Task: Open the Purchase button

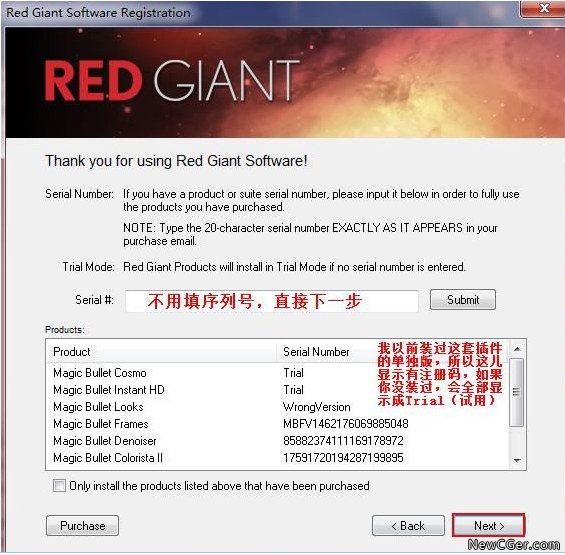Action: click(83, 525)
